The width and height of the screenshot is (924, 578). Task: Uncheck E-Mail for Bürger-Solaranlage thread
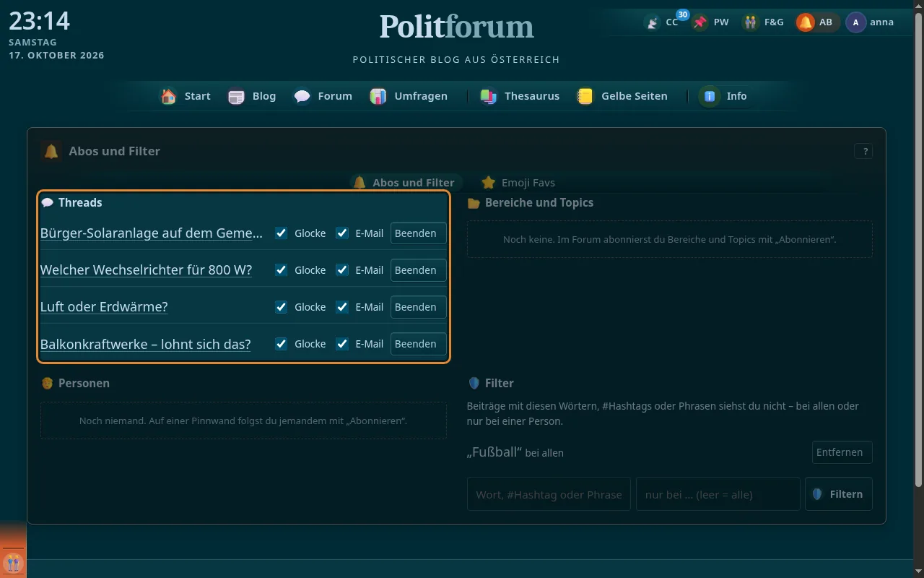coord(342,233)
